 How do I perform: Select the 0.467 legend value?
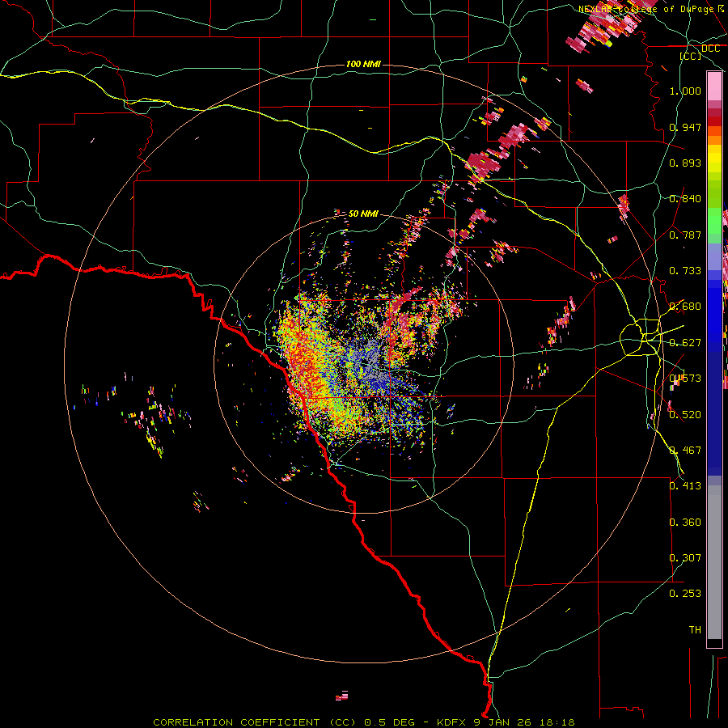[x=685, y=451]
